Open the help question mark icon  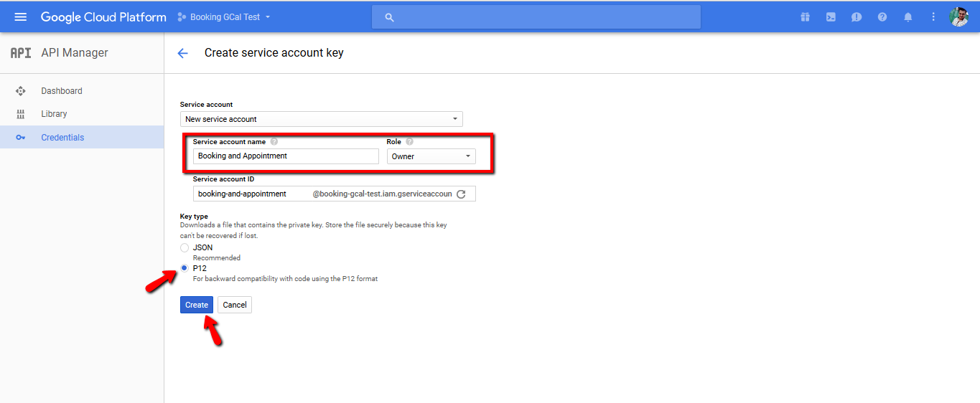coord(882,17)
